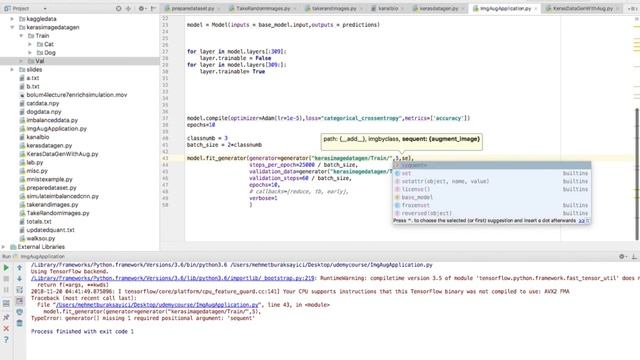Close the ImgAugApplication.py tab

pyautogui.click(x=536, y=9)
